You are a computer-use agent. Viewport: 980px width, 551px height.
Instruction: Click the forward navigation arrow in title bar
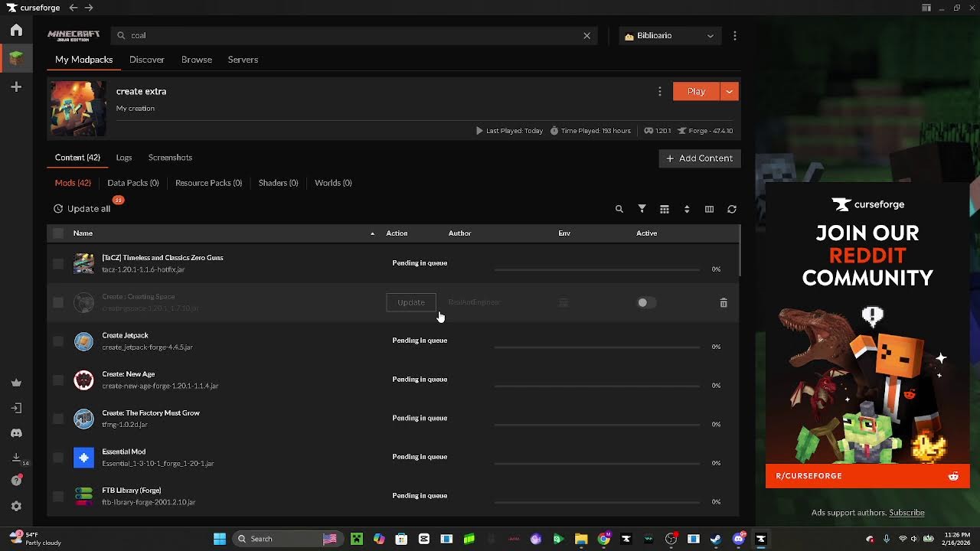click(x=89, y=8)
